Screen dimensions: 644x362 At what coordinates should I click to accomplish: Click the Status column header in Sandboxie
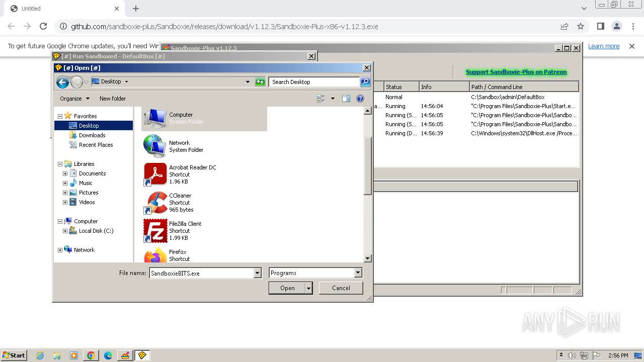401,87
